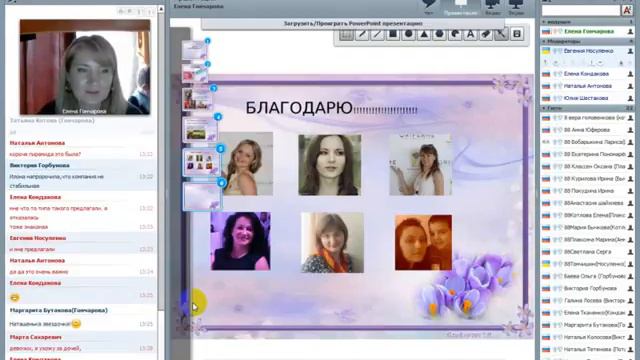The image size is (640, 360).
Task: Click Евгения Носуленко's name in chat
Action: tap(38, 238)
